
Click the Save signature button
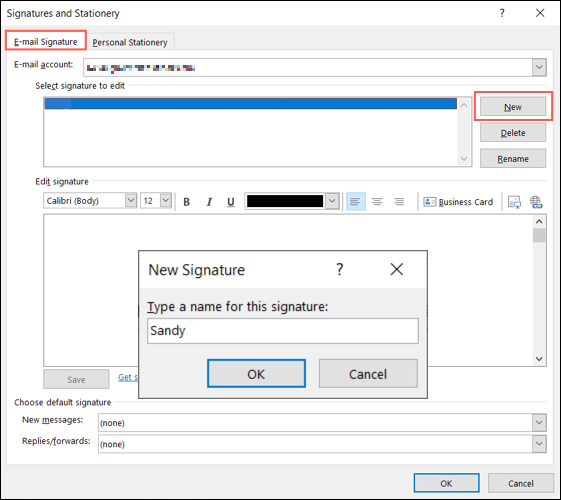point(76,379)
